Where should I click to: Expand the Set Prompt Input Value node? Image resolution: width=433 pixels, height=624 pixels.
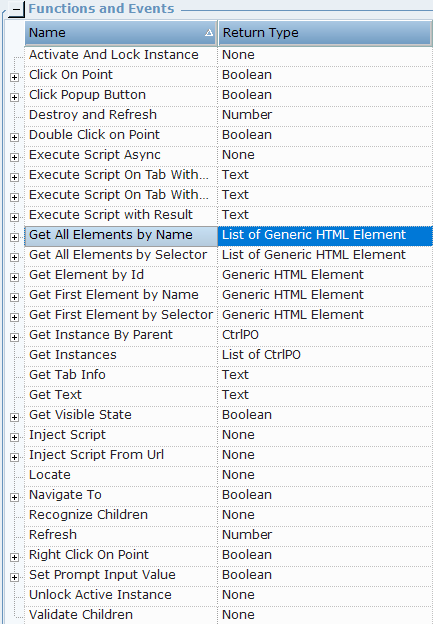coord(14,577)
